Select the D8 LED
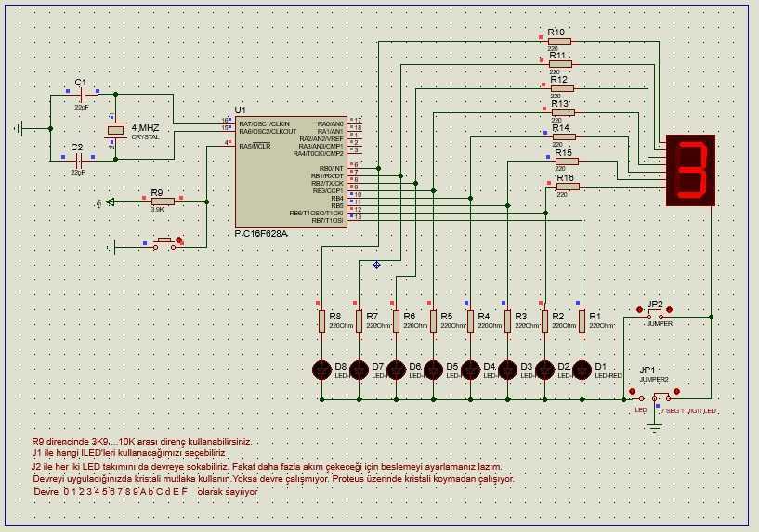The height and width of the screenshot is (532, 759). (321, 369)
